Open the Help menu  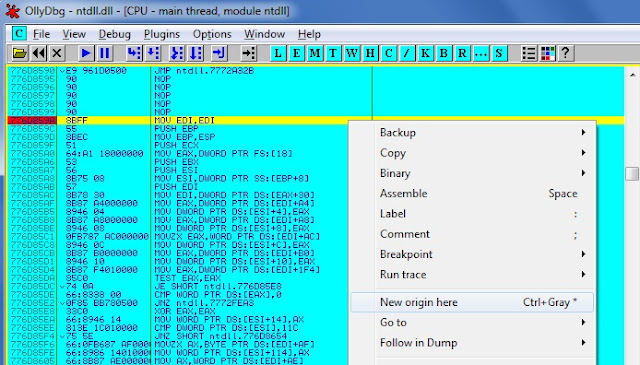click(309, 34)
